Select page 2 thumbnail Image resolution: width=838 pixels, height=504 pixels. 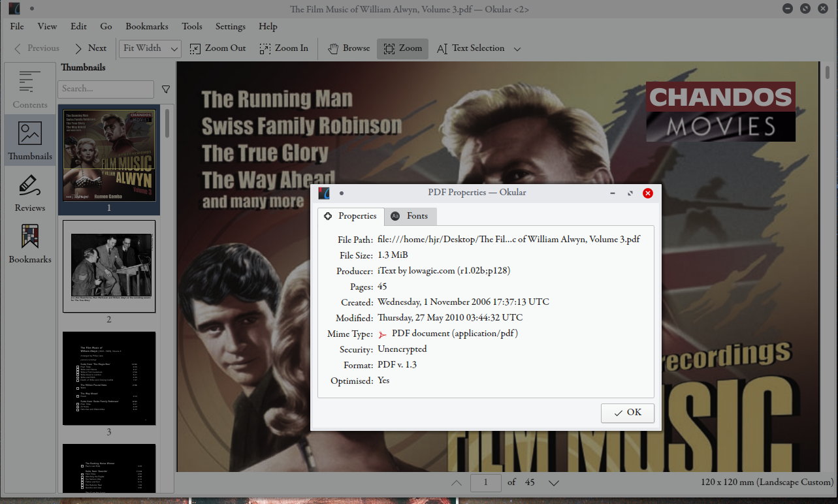tap(108, 266)
